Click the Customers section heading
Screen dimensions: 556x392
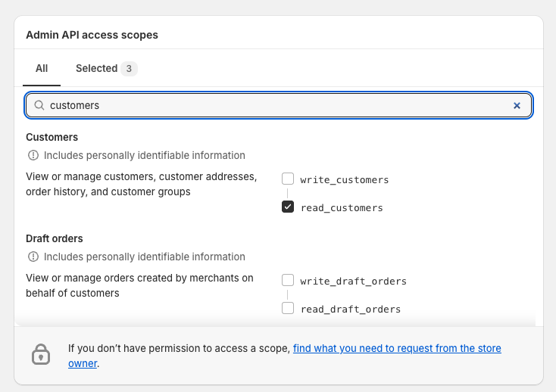(x=52, y=137)
